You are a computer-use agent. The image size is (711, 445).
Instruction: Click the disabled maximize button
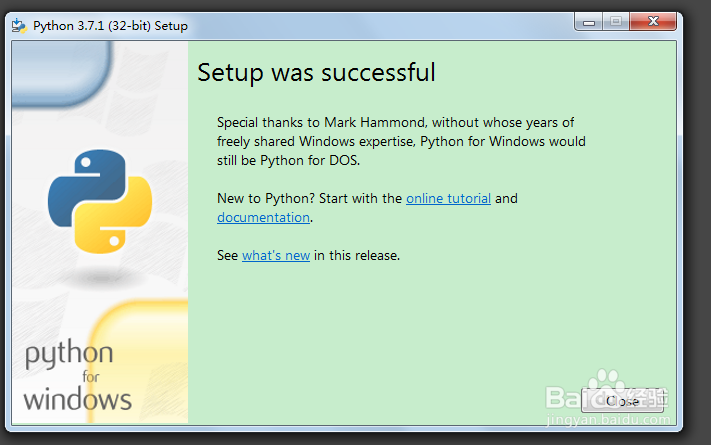[x=616, y=21]
